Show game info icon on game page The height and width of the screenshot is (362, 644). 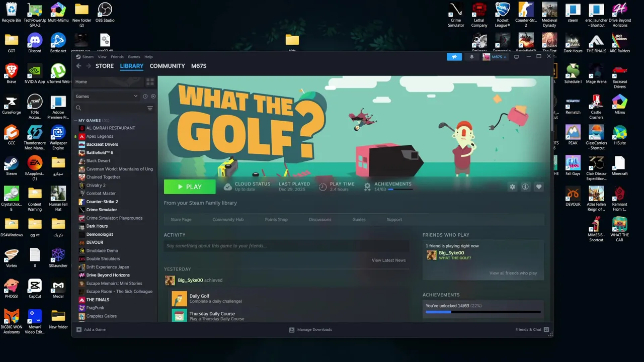pos(525,187)
